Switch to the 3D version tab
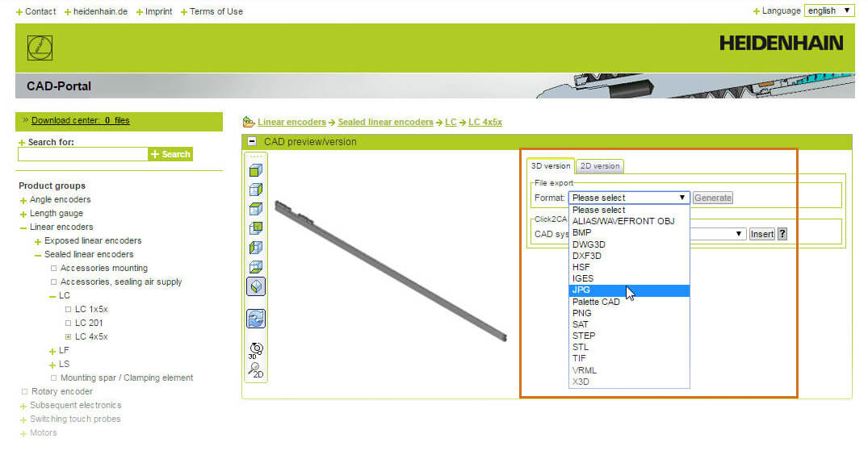Screen dimensions: 868x459 pyautogui.click(x=550, y=166)
